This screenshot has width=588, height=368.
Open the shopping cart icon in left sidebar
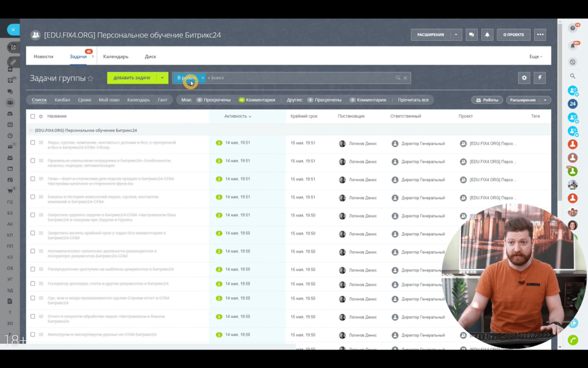(x=10, y=191)
